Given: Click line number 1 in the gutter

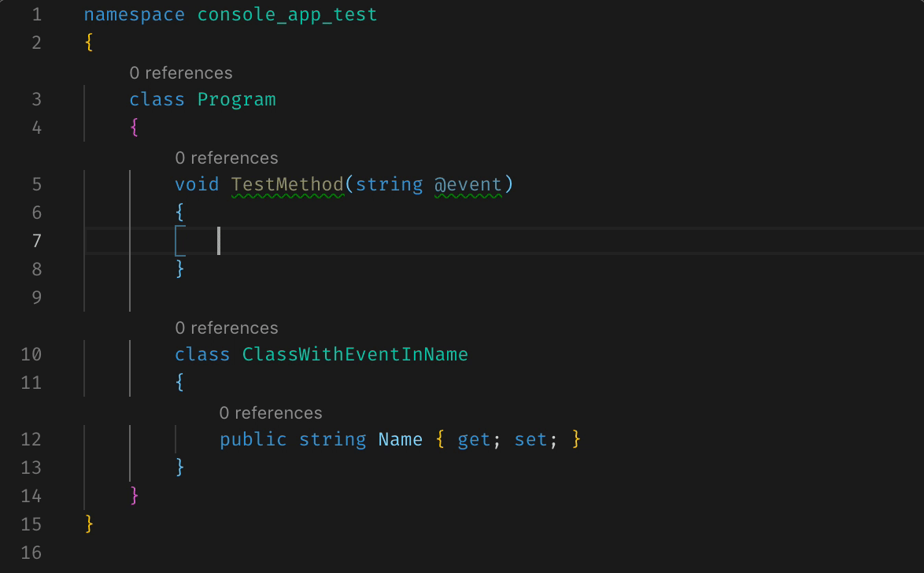Looking at the screenshot, I should point(35,14).
